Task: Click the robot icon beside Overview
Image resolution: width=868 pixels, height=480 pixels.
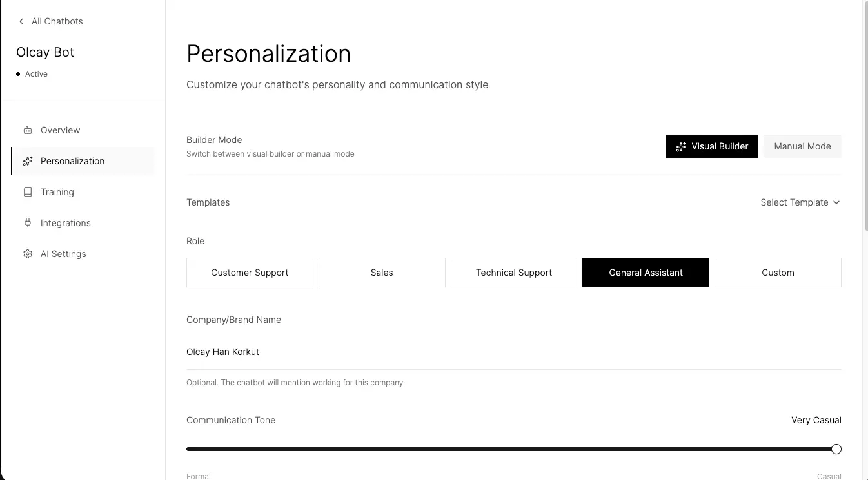Action: tap(28, 130)
